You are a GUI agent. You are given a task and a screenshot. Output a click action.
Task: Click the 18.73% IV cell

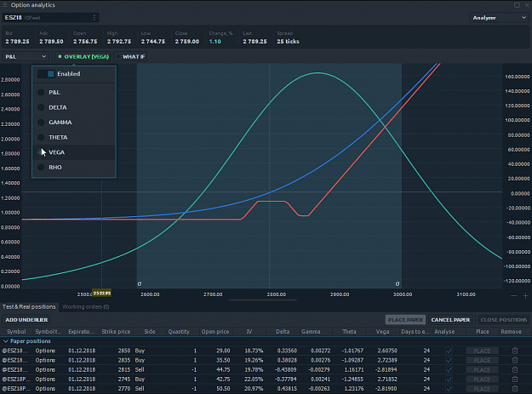coord(254,351)
